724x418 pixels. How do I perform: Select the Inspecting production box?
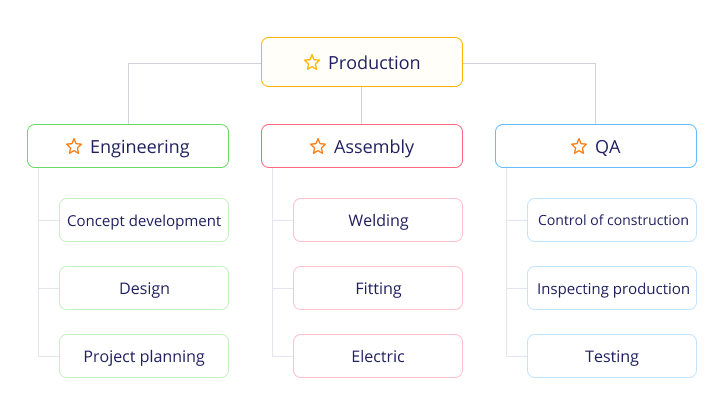612,288
